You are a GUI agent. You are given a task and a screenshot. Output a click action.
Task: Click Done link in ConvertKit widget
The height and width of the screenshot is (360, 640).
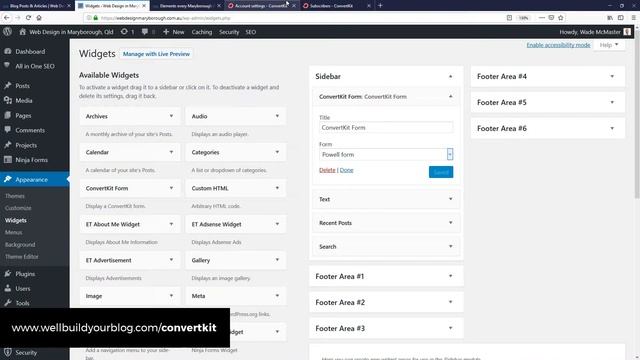click(347, 170)
